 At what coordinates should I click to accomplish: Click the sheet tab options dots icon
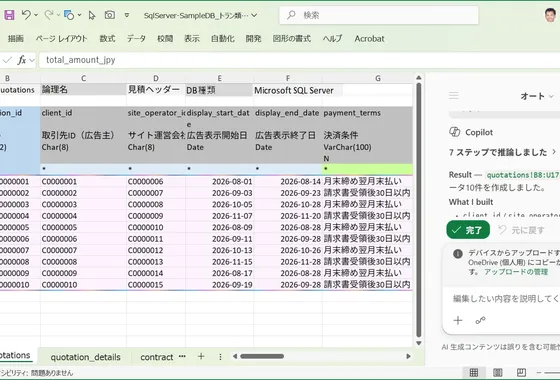220,356
